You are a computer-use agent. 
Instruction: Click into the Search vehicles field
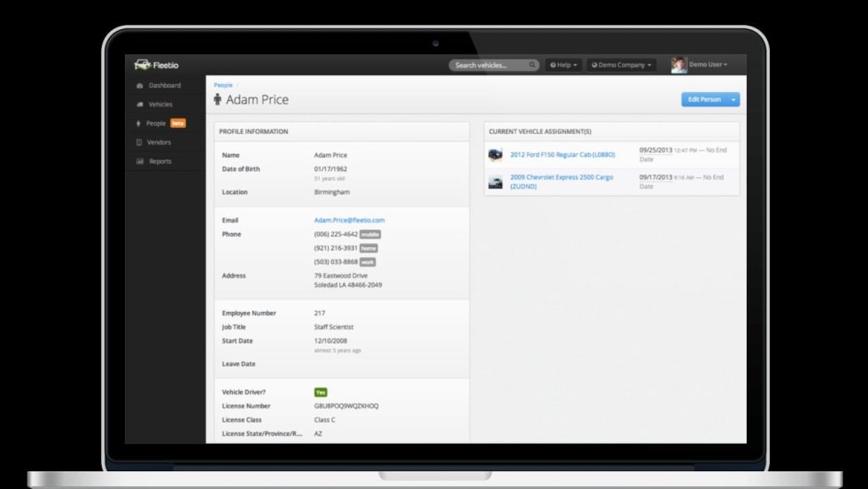[x=490, y=65]
